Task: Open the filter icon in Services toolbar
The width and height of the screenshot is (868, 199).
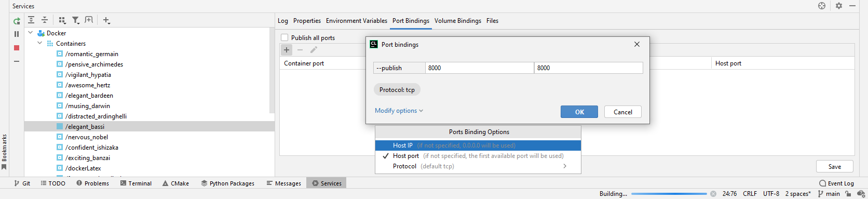Action: [76, 20]
